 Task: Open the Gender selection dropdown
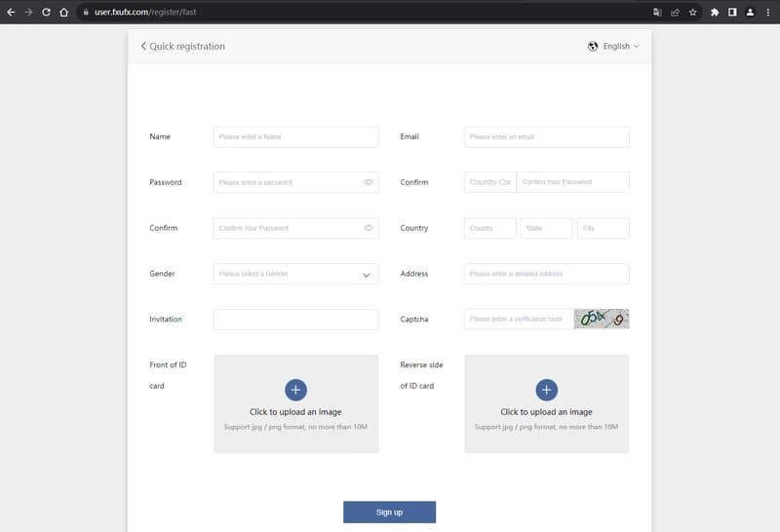pos(295,274)
